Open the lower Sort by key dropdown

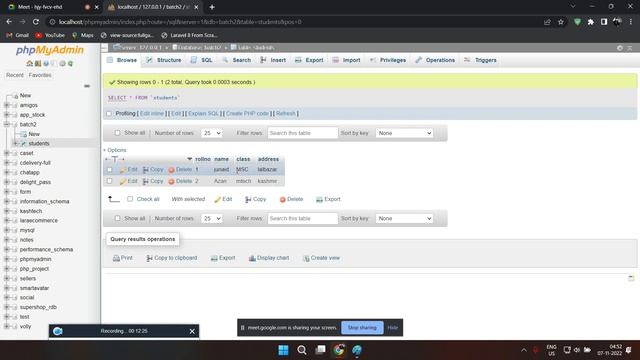(x=404, y=218)
